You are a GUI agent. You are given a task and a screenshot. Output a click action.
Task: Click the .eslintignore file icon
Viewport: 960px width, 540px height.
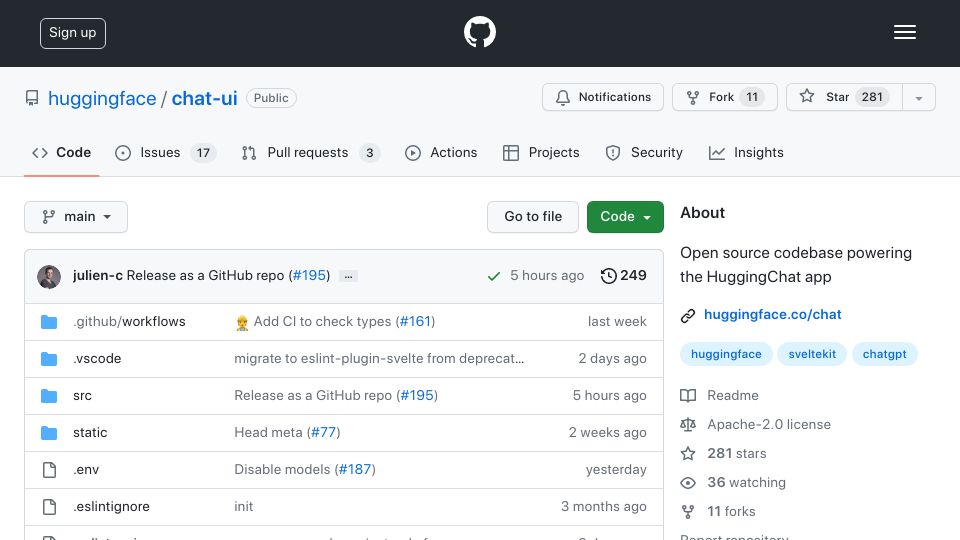tap(49, 507)
